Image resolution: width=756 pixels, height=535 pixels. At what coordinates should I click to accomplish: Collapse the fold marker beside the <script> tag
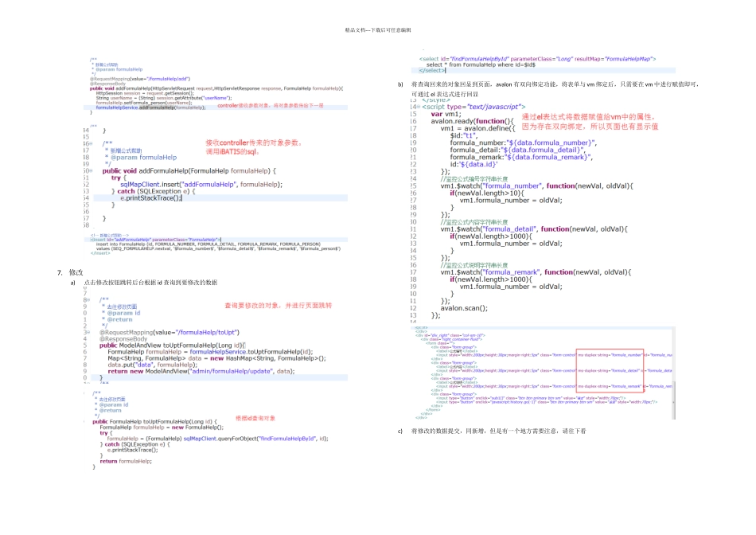pyautogui.click(x=419, y=107)
